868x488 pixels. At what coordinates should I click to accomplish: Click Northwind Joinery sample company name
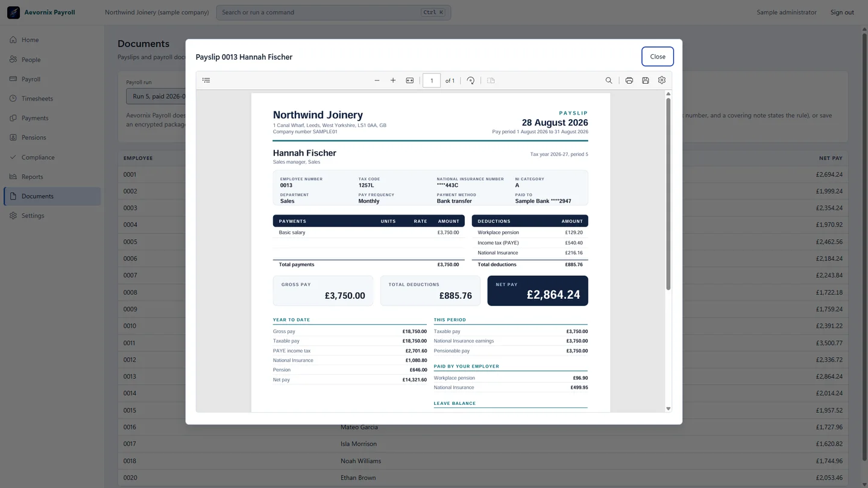click(x=157, y=12)
